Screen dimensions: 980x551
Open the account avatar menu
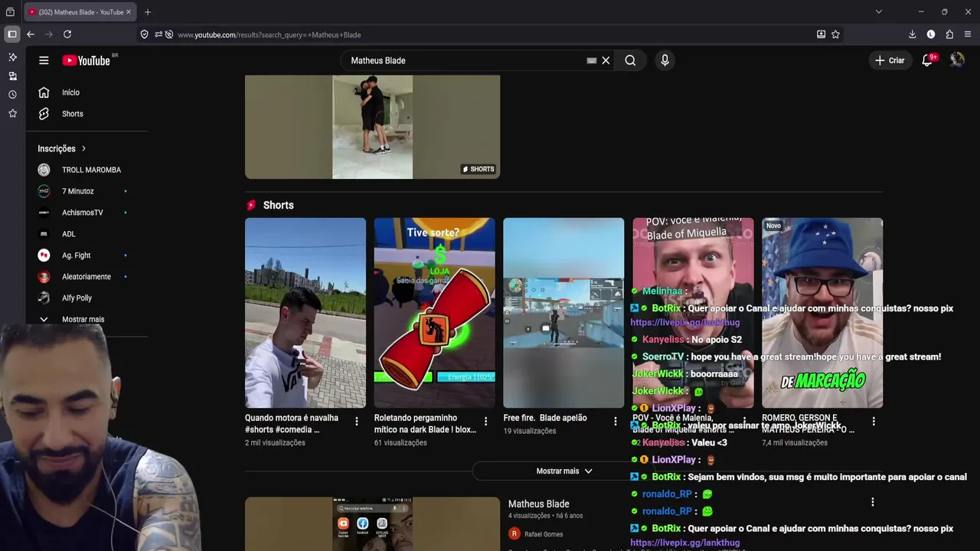957,60
